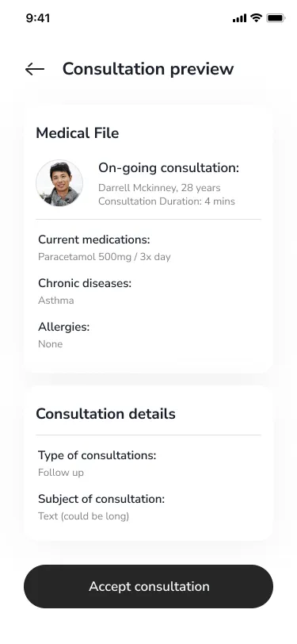
Task: Tap the None value under Allergies
Action: point(51,344)
